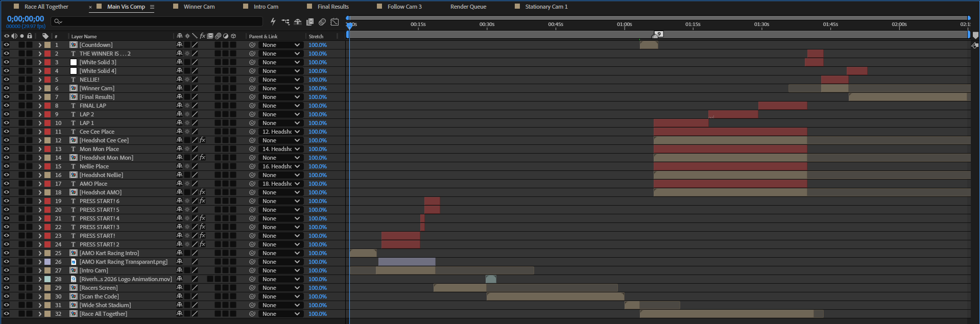Image resolution: width=980 pixels, height=324 pixels.
Task: Click red label swatch of NELLIE! layer
Action: click(47, 80)
